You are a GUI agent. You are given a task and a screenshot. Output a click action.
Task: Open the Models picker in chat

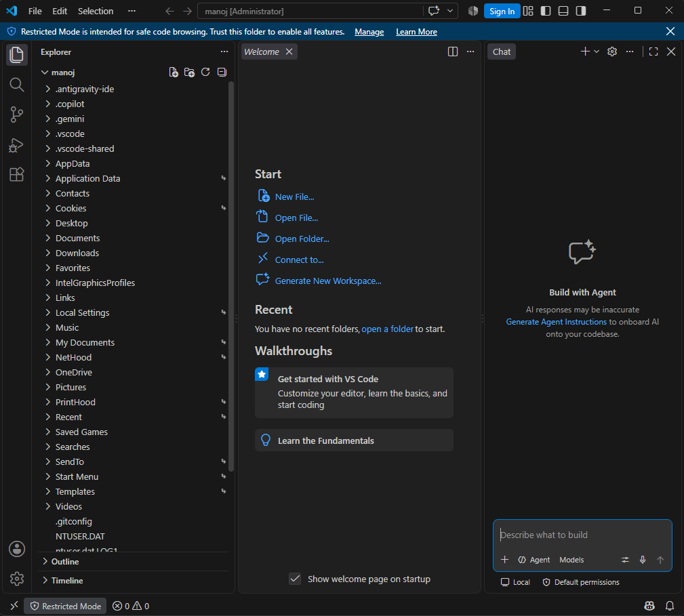tap(571, 560)
